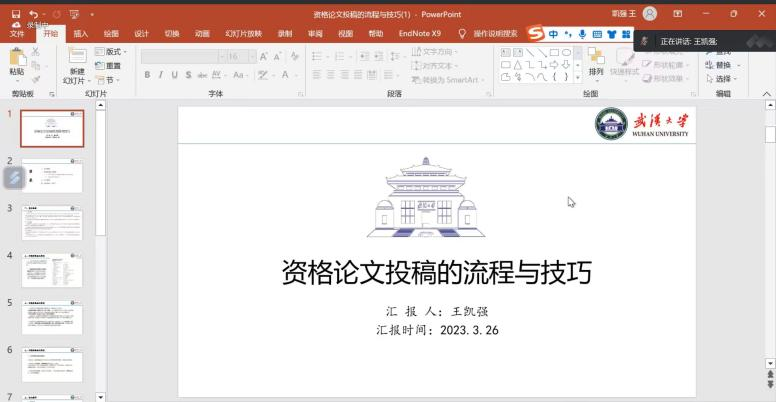Click the Reset (重置) slide button
Screen dimensions: 776x402
(112, 66)
